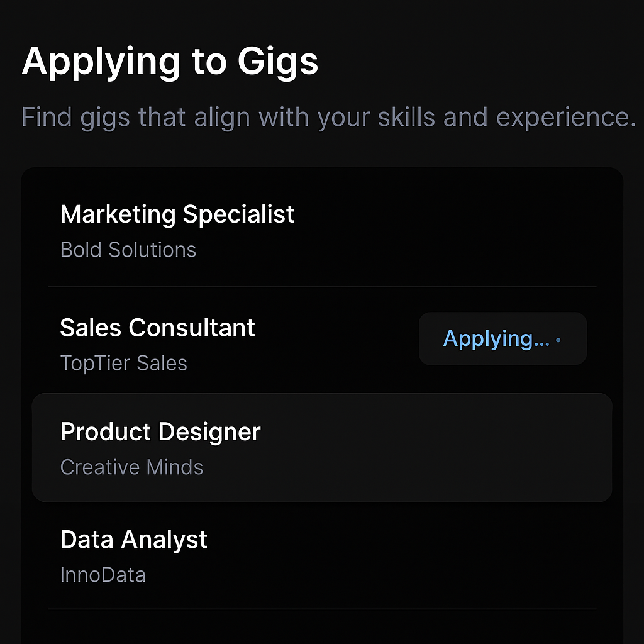Click the Applying to Gigs heading
The height and width of the screenshot is (644, 644).
click(170, 62)
